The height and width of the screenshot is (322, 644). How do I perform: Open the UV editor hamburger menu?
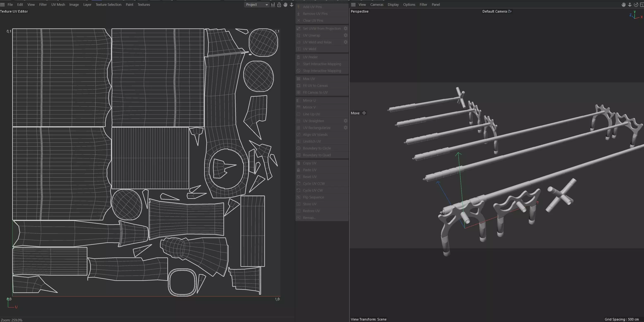point(2,5)
